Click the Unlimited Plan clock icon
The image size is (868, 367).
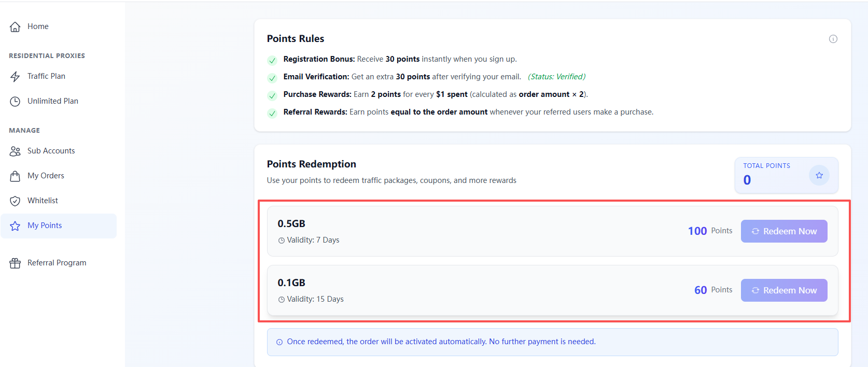coord(15,102)
